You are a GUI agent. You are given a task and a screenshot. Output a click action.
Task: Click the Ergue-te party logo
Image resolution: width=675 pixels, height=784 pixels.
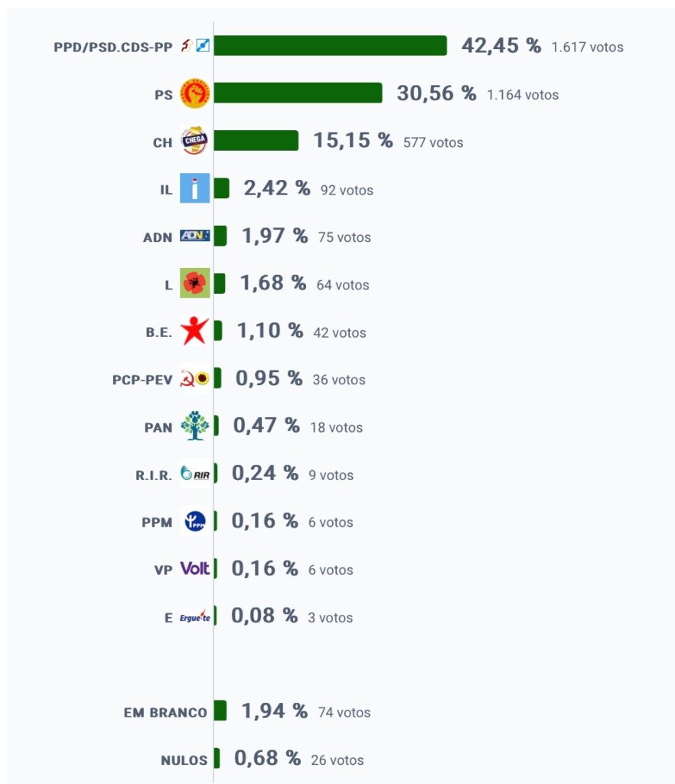pyautogui.click(x=195, y=616)
